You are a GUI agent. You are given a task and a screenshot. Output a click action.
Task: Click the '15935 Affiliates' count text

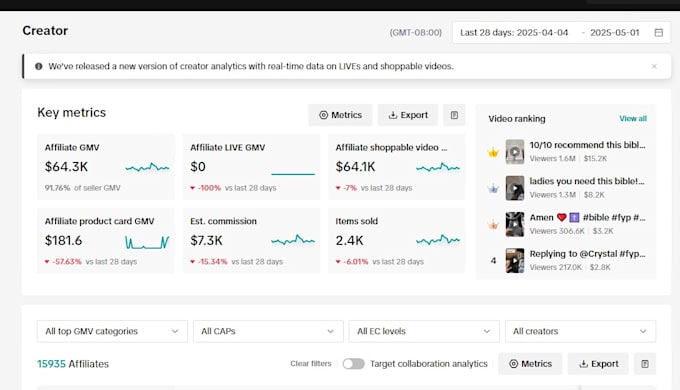pos(73,364)
